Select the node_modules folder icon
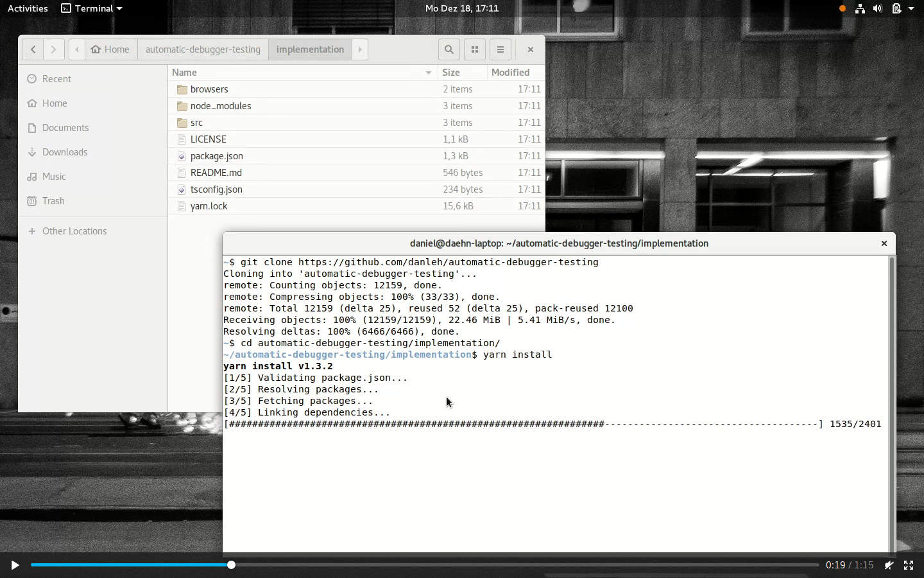This screenshot has height=578, width=924. pyautogui.click(x=182, y=106)
